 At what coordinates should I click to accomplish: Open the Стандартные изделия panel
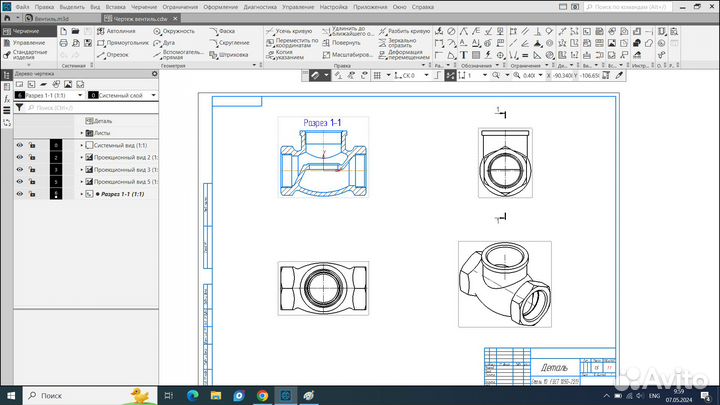tap(28, 55)
